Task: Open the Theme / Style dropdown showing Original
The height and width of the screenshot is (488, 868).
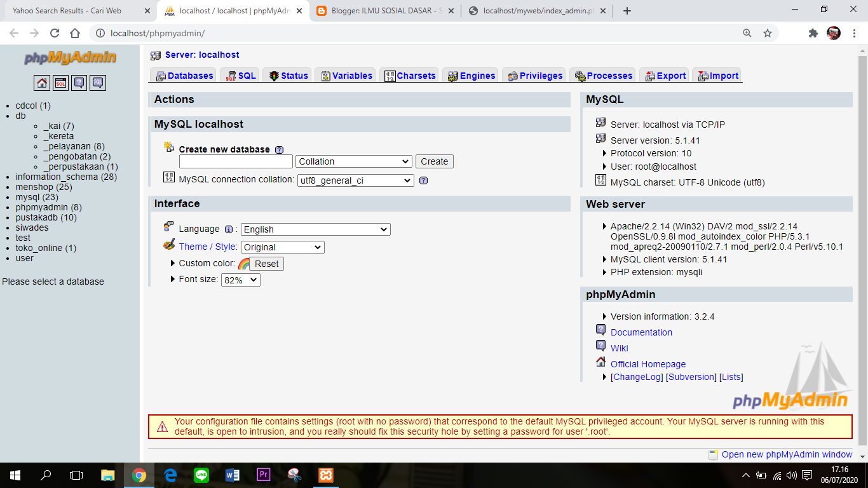Action: (x=282, y=247)
